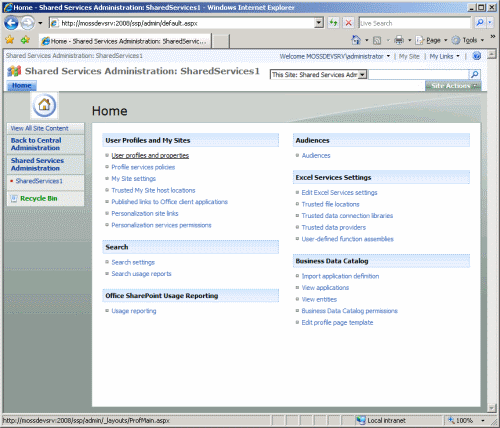This screenshot has width=500, height=428.
Task: Open Search settings link
Action: point(133,262)
